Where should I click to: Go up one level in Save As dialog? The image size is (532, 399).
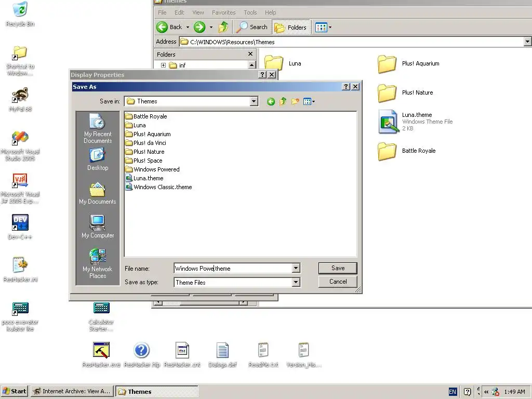(x=283, y=101)
